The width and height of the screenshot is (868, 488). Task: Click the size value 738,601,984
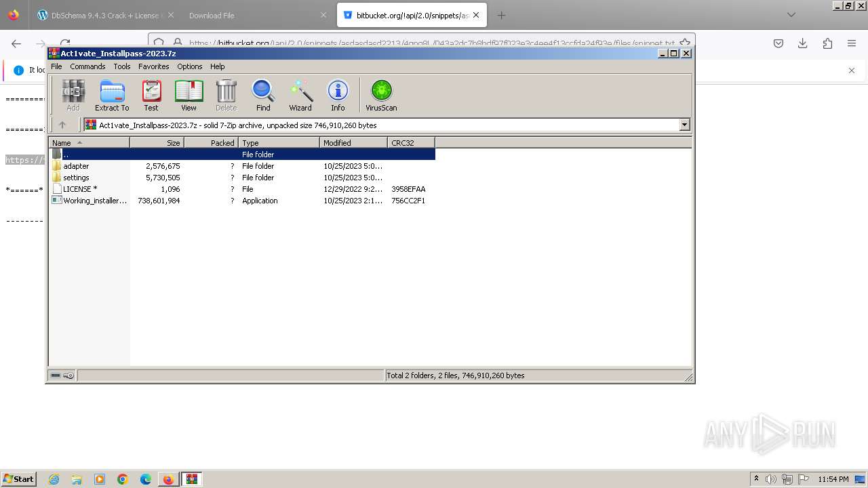pyautogui.click(x=159, y=201)
